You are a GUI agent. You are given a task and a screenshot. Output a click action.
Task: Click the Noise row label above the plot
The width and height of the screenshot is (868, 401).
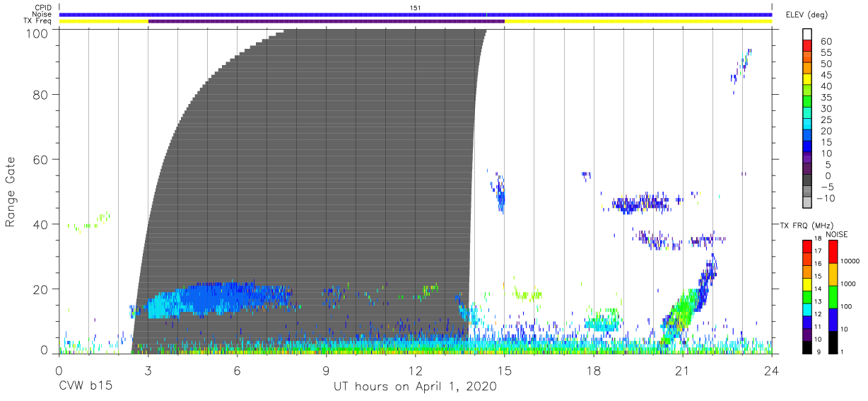42,14
